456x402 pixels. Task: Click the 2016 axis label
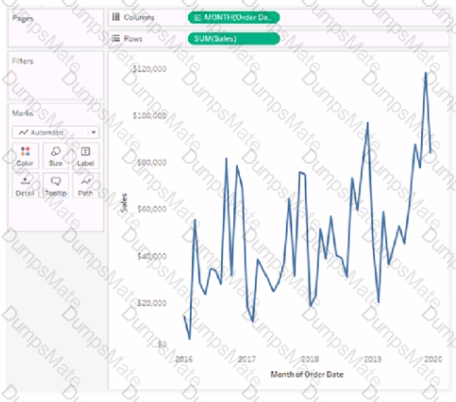[x=184, y=359]
